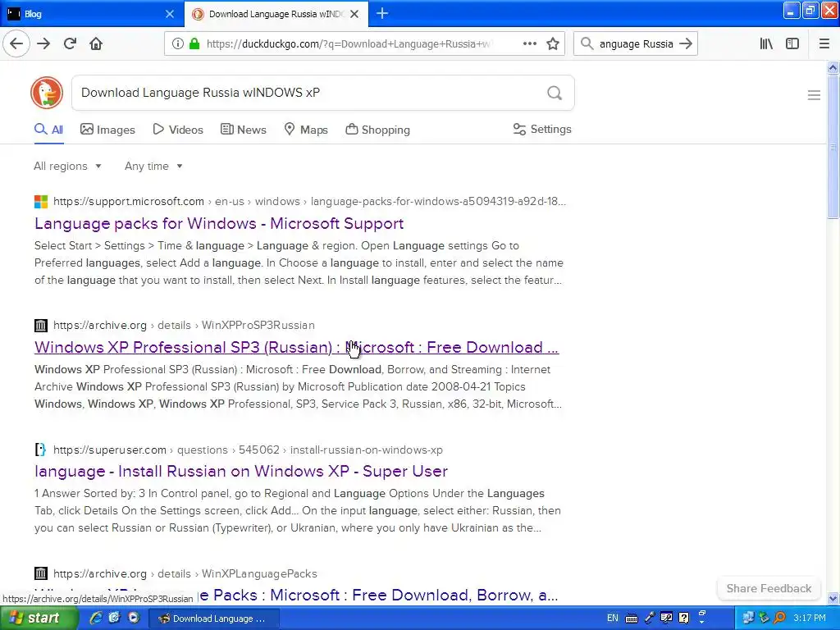
Task: Click Share Feedback button
Action: coord(769,588)
